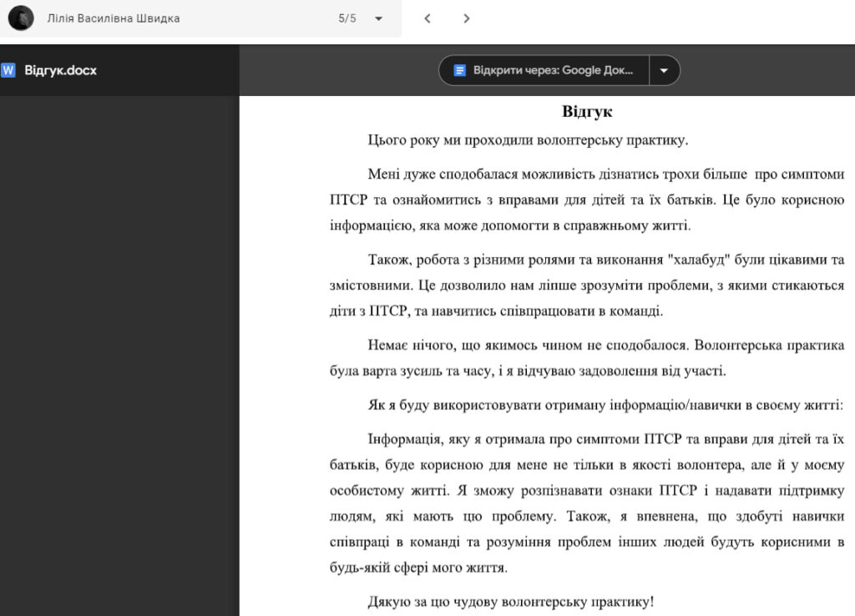Go to the next student submission
Image resolution: width=855 pixels, height=616 pixels.
click(x=467, y=18)
